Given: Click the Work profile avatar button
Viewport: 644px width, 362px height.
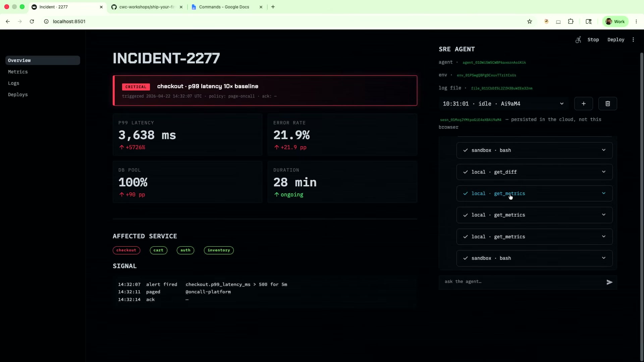Looking at the screenshot, I should click(615, 21).
